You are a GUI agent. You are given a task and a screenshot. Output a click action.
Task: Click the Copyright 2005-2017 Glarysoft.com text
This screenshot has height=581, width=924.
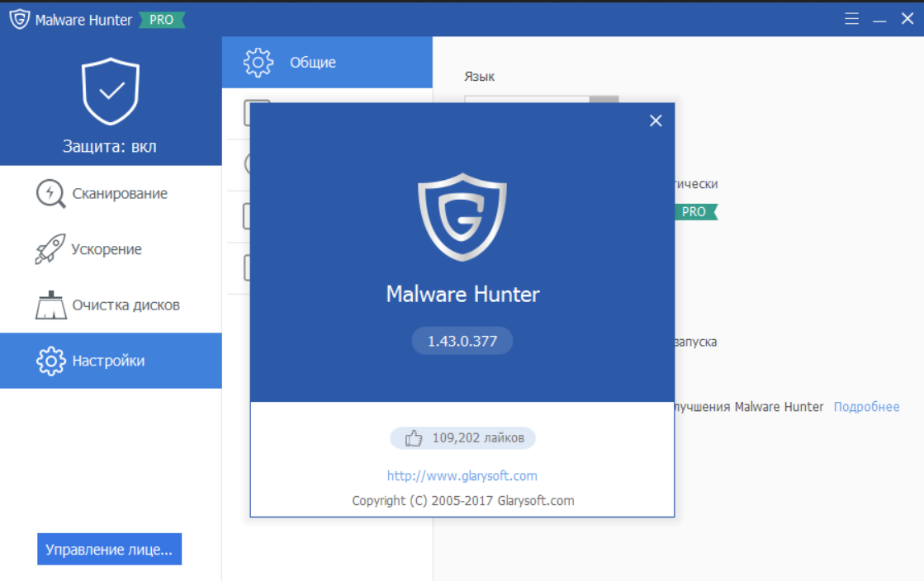[x=462, y=501]
